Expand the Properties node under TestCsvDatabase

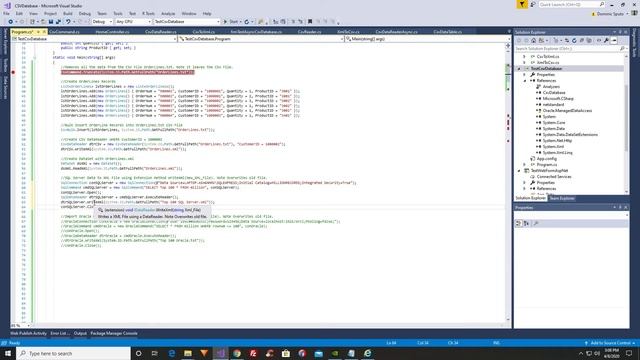(525, 75)
